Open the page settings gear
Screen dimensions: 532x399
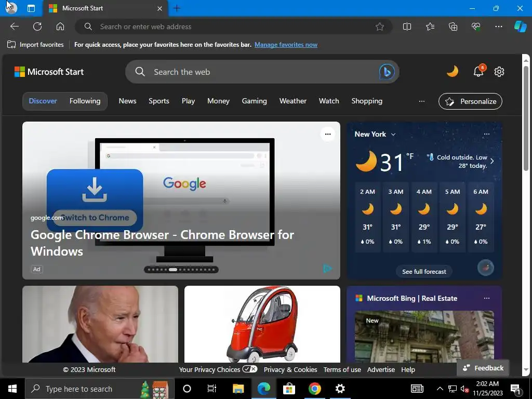(499, 72)
